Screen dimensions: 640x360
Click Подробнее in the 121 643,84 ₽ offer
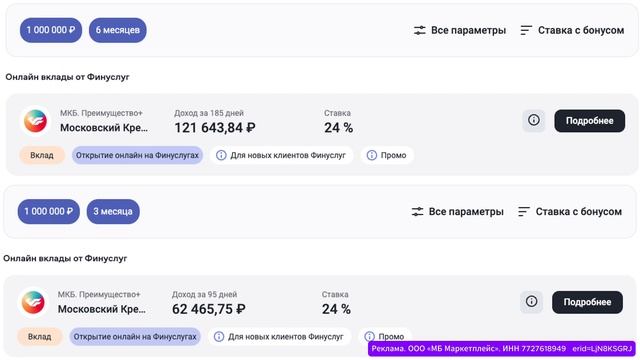click(x=589, y=121)
